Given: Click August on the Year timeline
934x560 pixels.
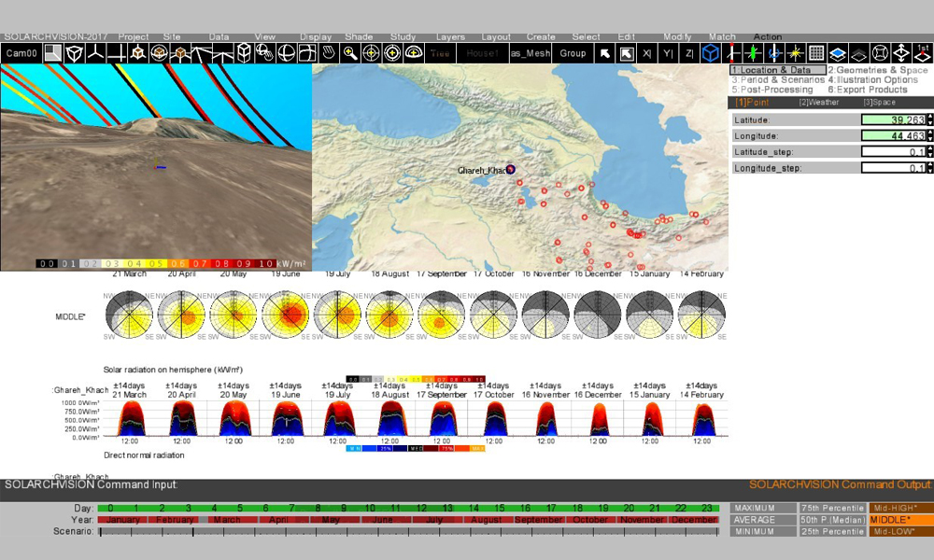Looking at the screenshot, I should 487,519.
